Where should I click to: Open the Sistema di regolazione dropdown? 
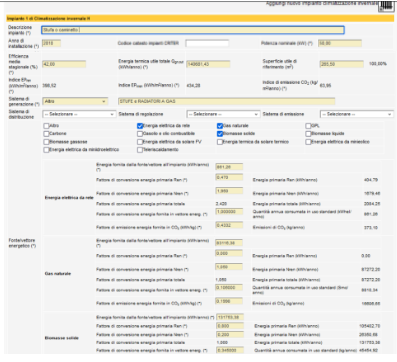pyautogui.click(x=223, y=114)
